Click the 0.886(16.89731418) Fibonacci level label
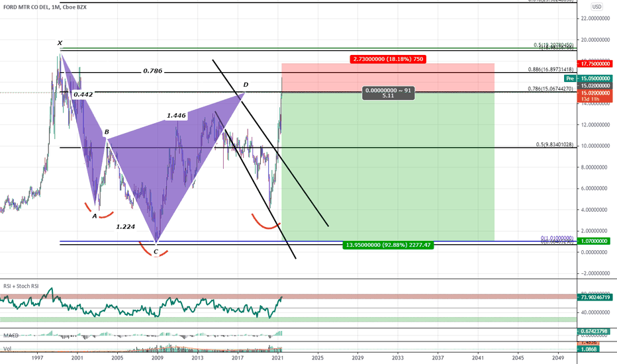The height and width of the screenshot is (364, 617). pyautogui.click(x=551, y=69)
